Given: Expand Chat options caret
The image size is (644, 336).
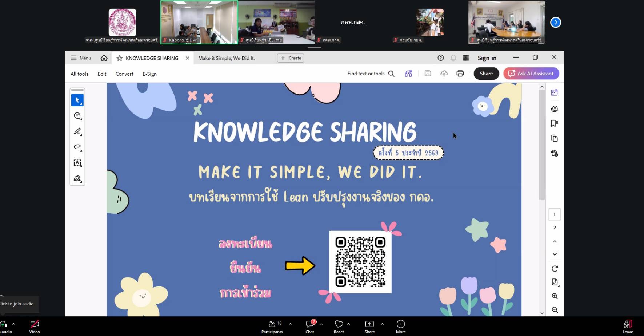Looking at the screenshot, I should [x=321, y=324].
